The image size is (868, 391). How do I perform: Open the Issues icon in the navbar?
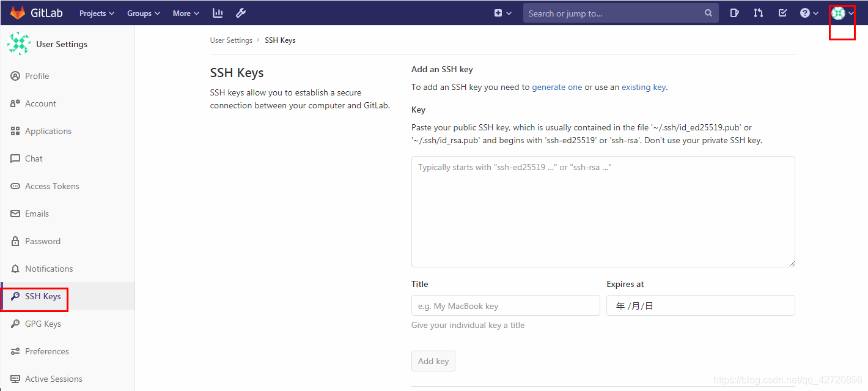click(x=734, y=12)
